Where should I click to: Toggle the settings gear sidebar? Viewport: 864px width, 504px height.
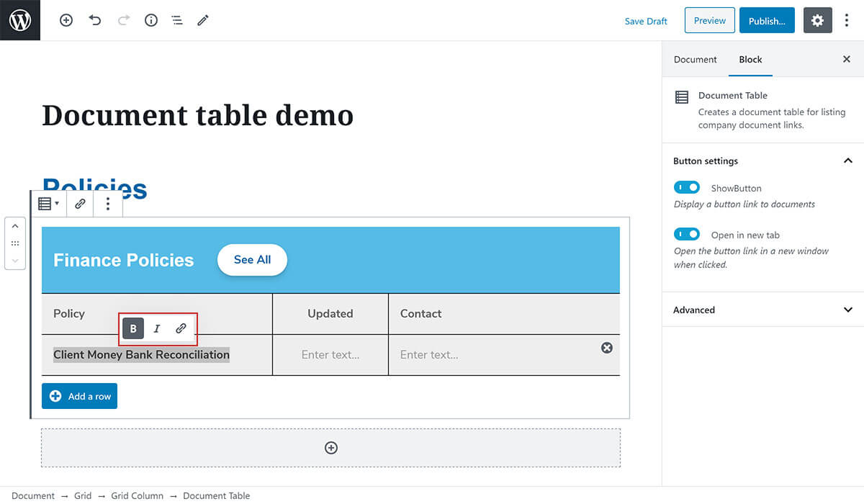(x=817, y=21)
